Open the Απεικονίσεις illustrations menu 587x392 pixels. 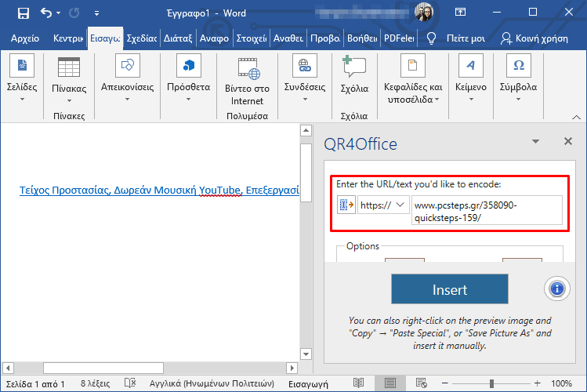tap(127, 78)
